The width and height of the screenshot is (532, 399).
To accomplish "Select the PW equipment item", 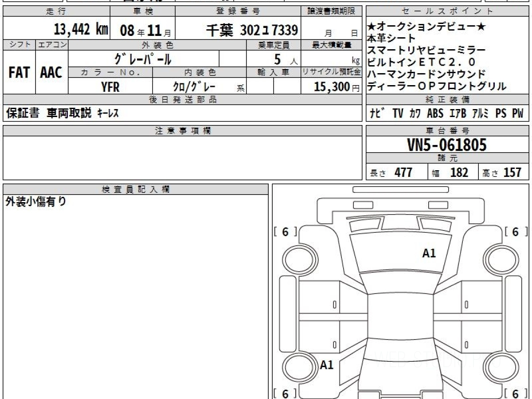I will [x=518, y=113].
